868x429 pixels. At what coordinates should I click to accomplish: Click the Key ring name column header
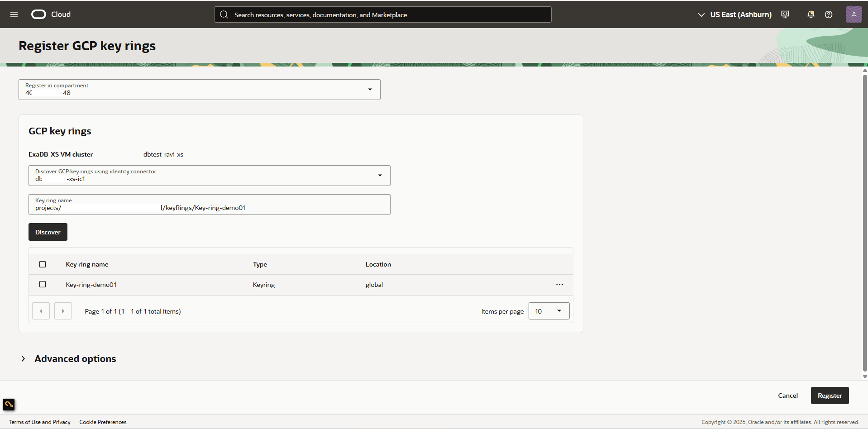tap(87, 264)
